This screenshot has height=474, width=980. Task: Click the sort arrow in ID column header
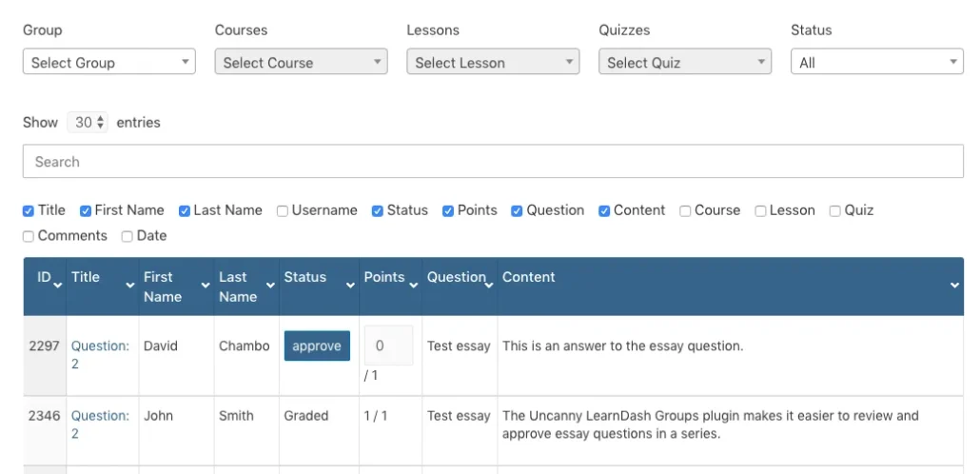[58, 285]
